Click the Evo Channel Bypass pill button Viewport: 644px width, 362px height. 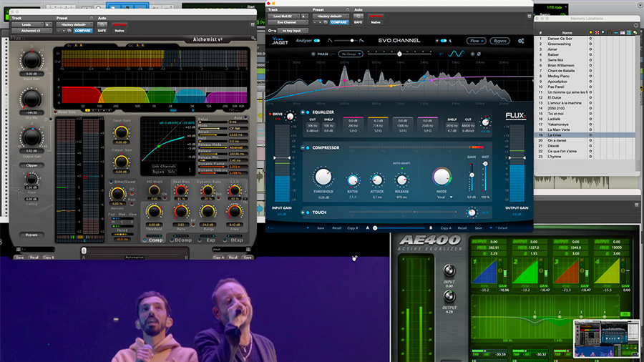500,41
